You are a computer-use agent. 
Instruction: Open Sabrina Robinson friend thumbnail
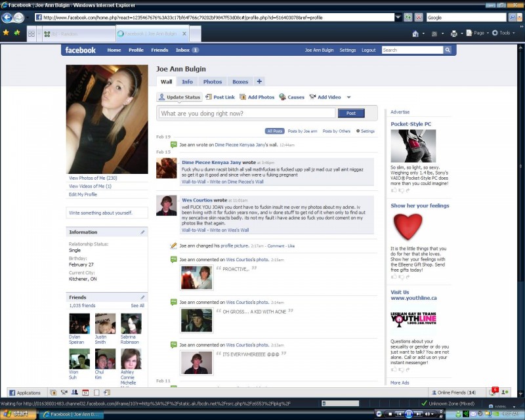click(x=131, y=324)
